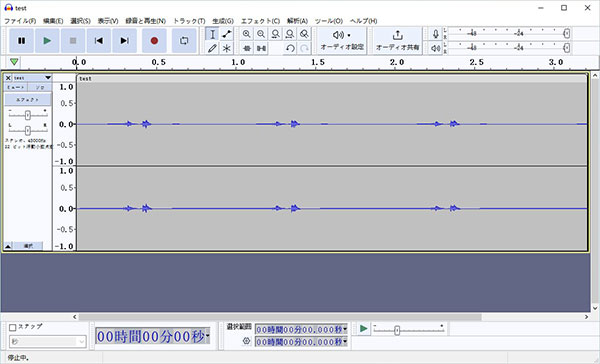600x364 pixels.
Task: Click the Zoom In magnifier icon
Action: (247, 34)
